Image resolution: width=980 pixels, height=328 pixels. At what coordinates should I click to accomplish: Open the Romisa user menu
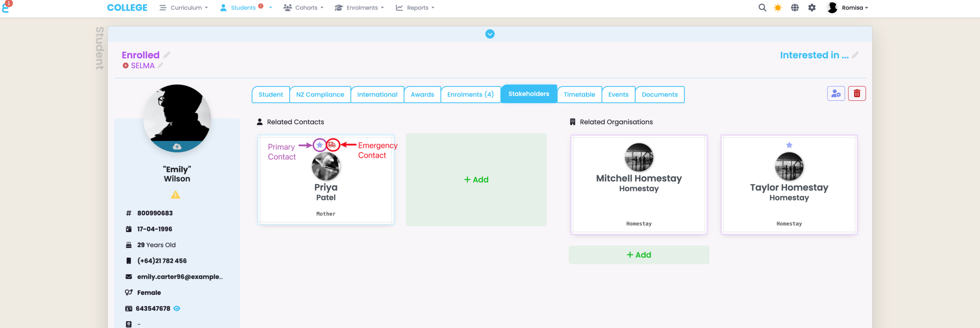848,8
